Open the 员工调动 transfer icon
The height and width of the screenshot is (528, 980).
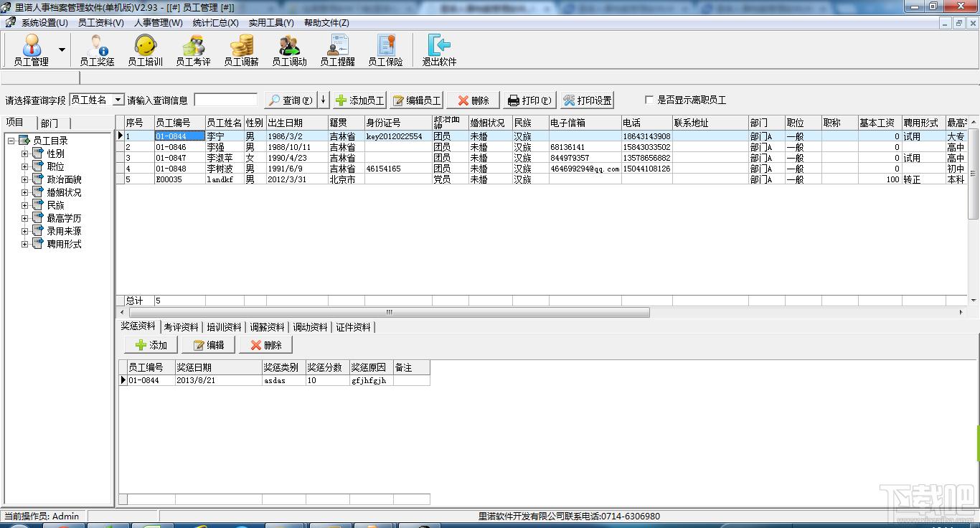click(289, 49)
